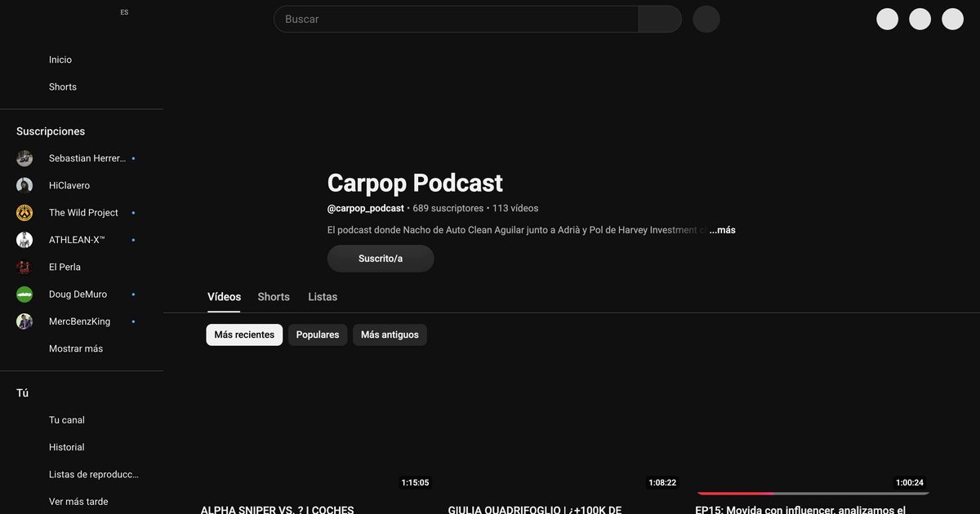980x514 pixels.
Task: Click red watch progress bar under EP15 thumbnail
Action: 735,493
